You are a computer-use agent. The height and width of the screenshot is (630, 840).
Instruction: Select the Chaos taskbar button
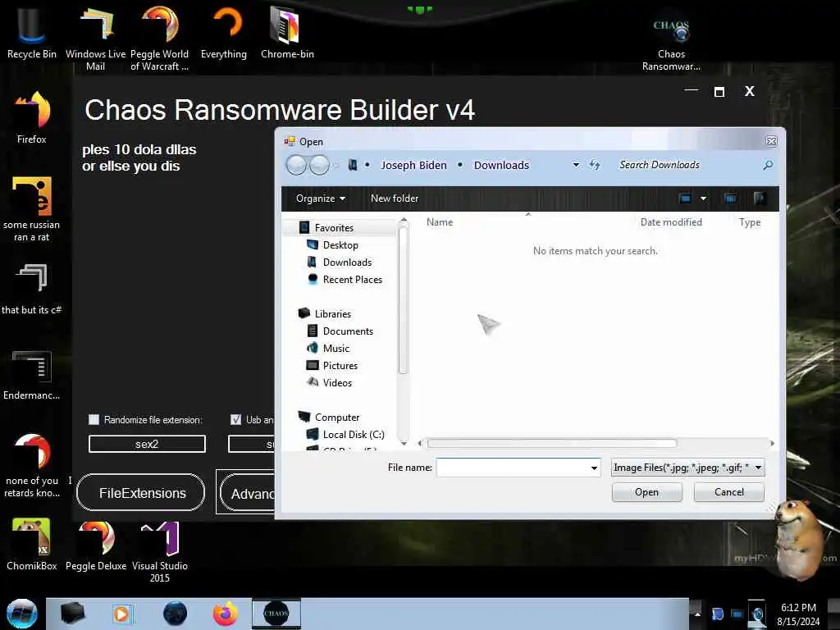coord(276,614)
